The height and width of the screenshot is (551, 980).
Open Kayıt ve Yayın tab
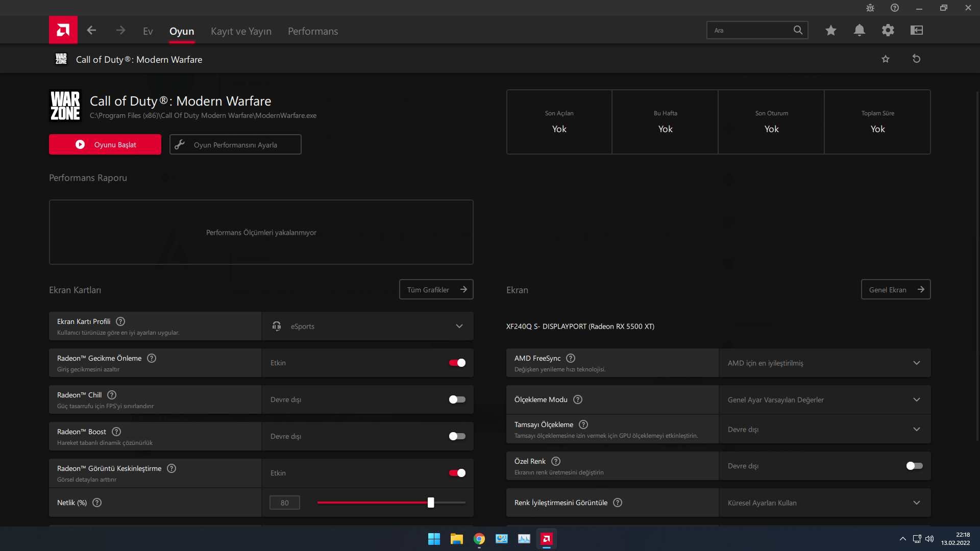[241, 31]
